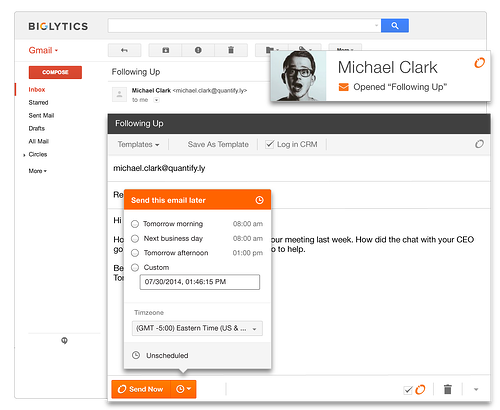Click the orange loop icon in the Michael Clark notification
Viewport: 500px width, 410px height.
[480, 63]
